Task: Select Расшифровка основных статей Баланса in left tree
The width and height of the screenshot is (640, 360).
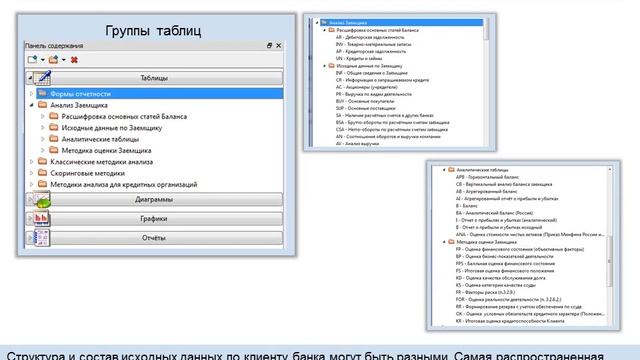Action: [x=124, y=116]
